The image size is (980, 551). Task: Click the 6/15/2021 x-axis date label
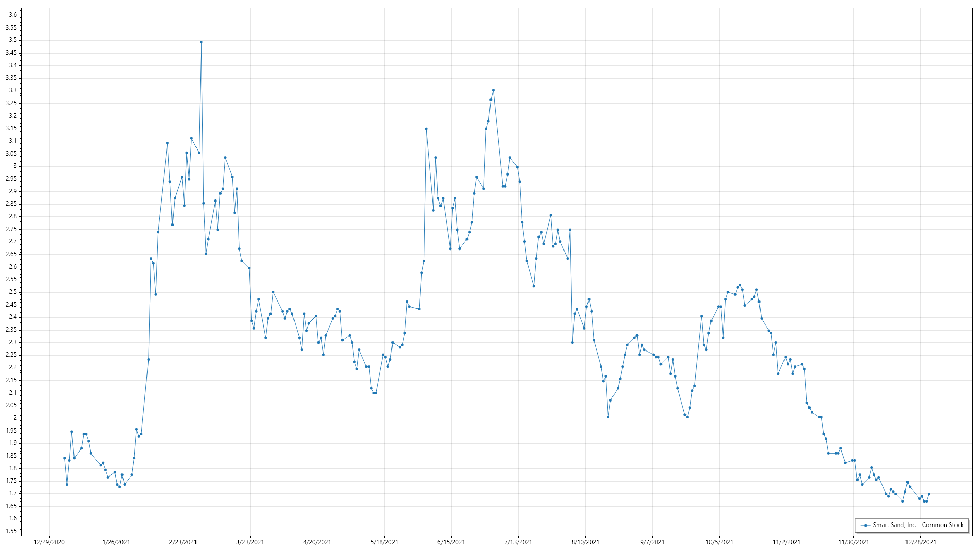(451, 542)
